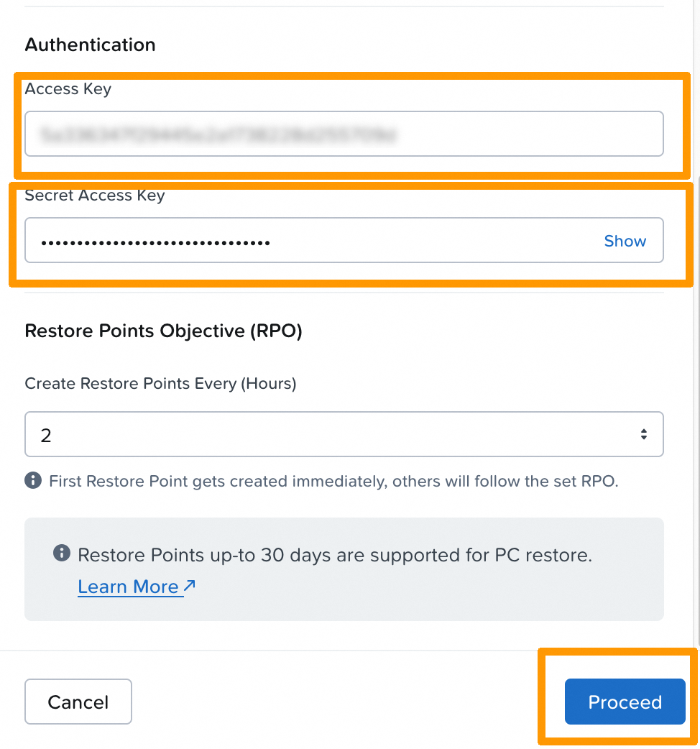Click inside the Secret Access Key field
Image resolution: width=700 pixels, height=749 pixels.
pyautogui.click(x=287, y=241)
